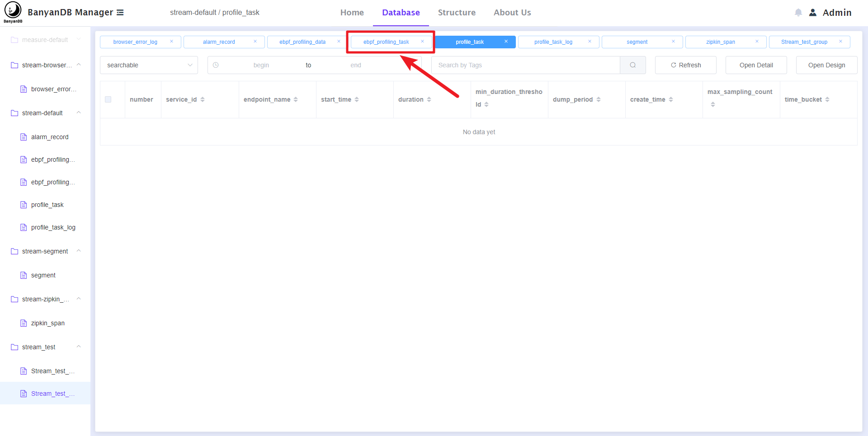The image size is (868, 436).
Task: Click the Refresh button
Action: [x=685, y=65]
